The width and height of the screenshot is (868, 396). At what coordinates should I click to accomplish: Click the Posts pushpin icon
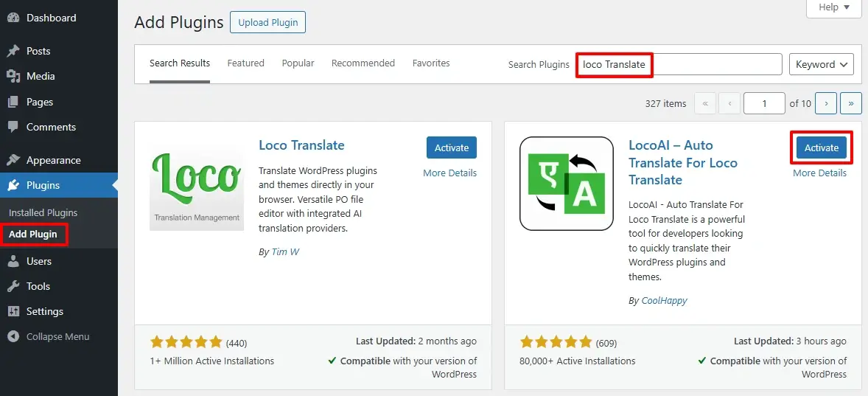[x=14, y=51]
